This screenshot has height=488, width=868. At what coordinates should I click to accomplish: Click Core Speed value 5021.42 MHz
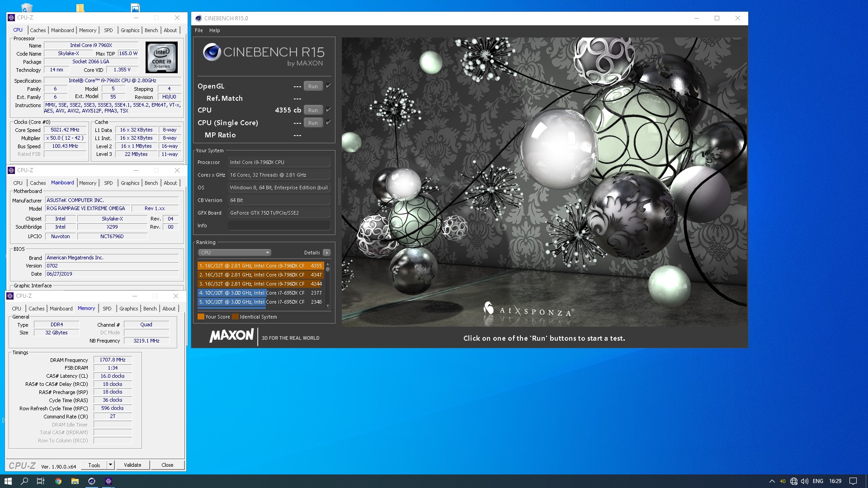(65, 130)
